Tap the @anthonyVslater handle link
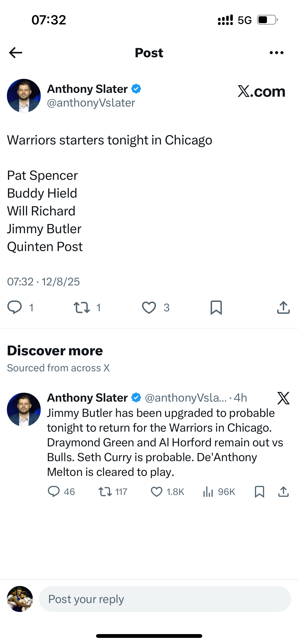The width and height of the screenshot is (298, 644). pos(91,103)
